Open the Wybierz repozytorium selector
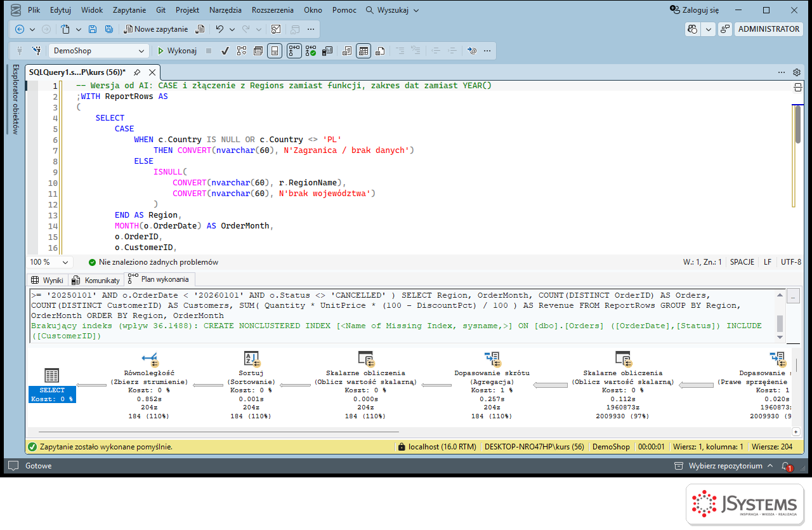 click(725, 466)
